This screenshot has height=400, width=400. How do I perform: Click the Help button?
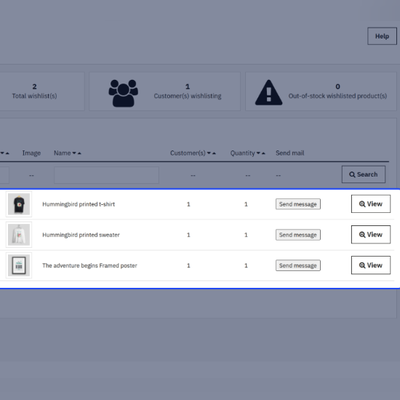coord(382,36)
